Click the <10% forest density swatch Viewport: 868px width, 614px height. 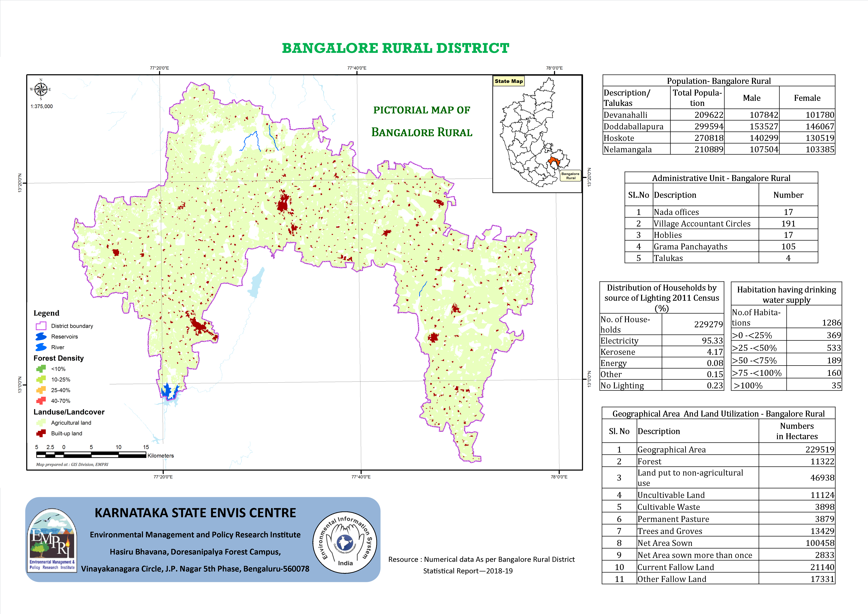click(x=41, y=369)
